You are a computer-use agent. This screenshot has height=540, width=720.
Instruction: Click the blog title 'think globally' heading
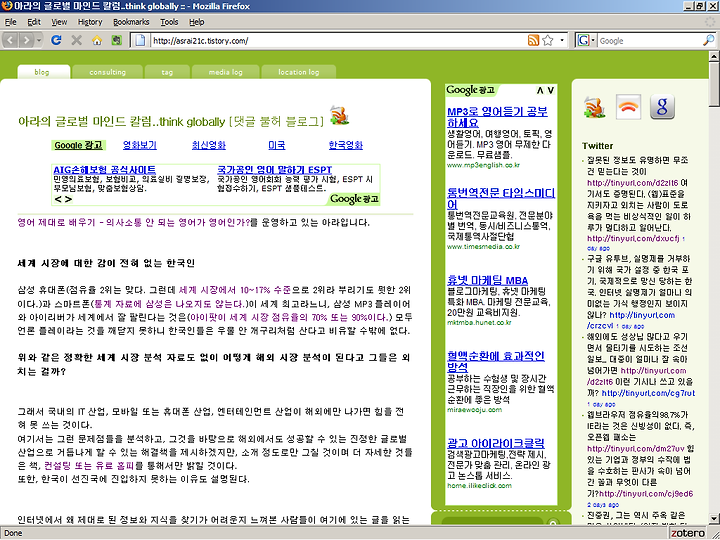(170, 122)
